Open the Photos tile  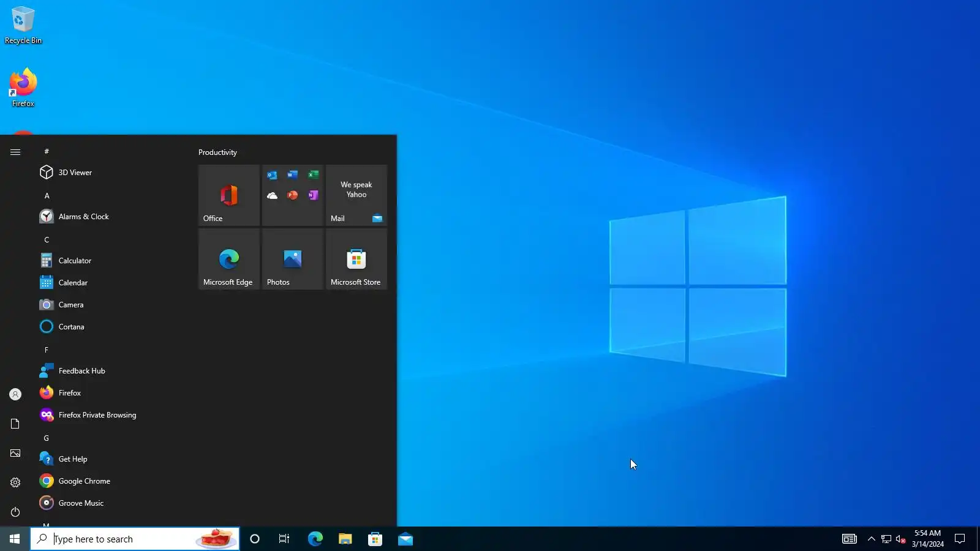click(293, 259)
